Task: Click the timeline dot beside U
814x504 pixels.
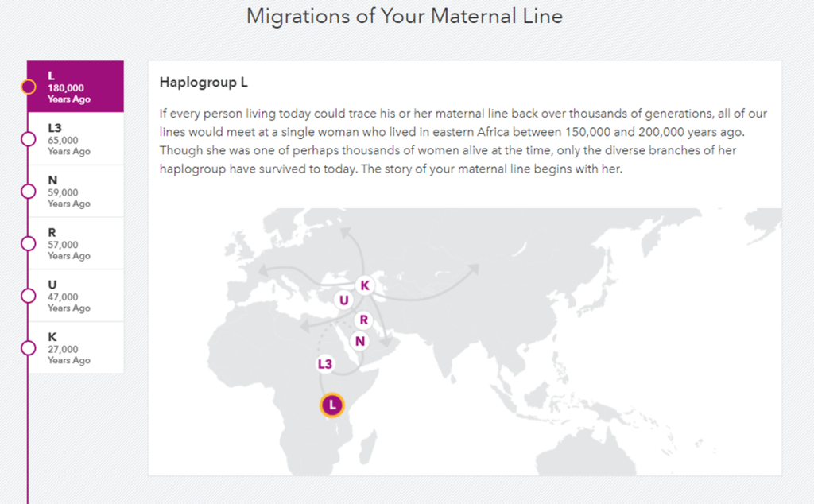Action: click(29, 296)
